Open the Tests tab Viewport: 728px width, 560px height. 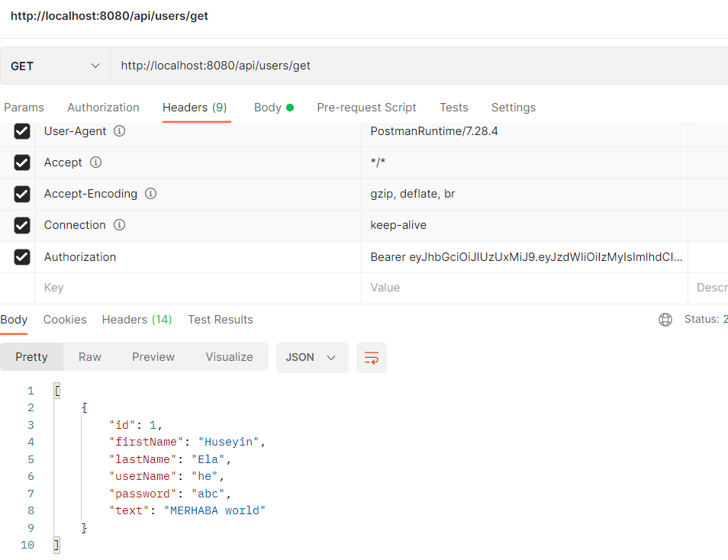(453, 108)
